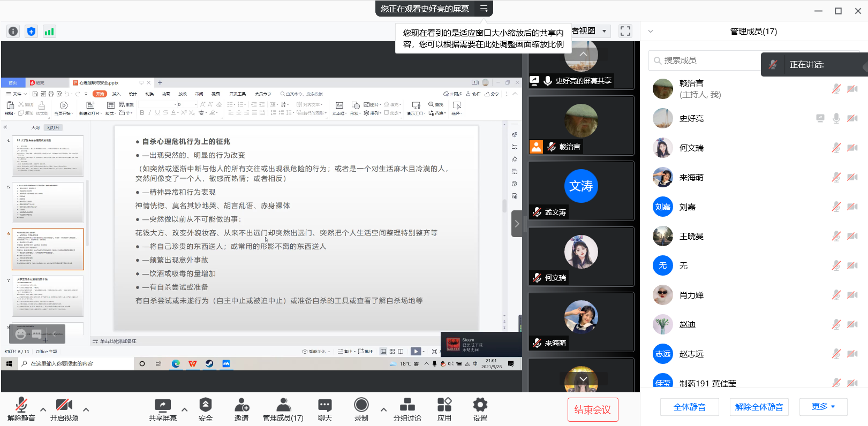Open 设置 settings gear
This screenshot has width=868, height=426.
tap(480, 409)
